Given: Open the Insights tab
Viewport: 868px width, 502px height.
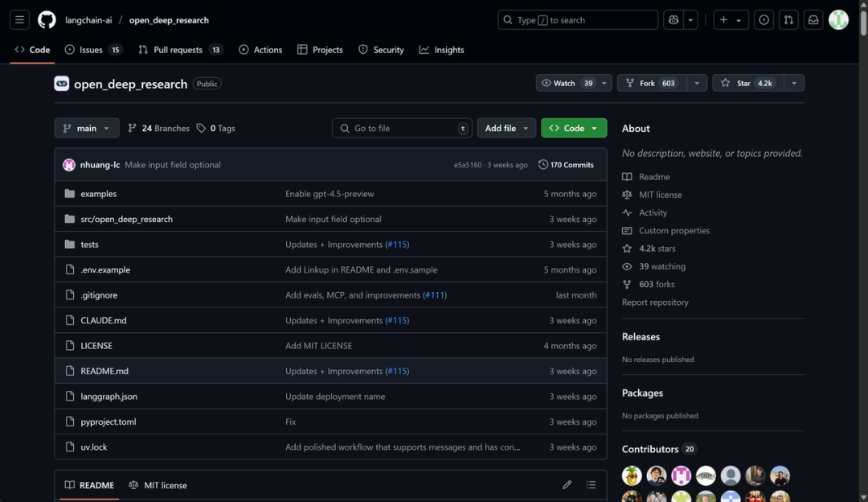Looking at the screenshot, I should point(441,50).
